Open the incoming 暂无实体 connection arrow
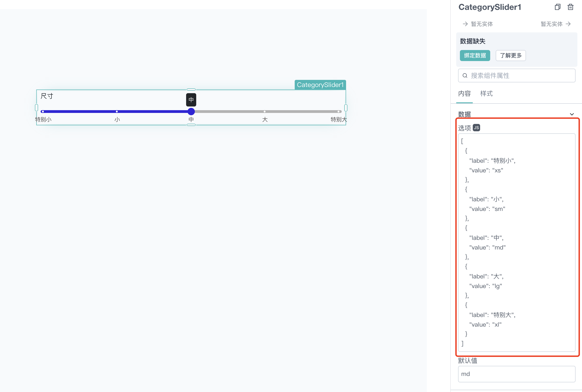The image size is (582, 392). [465, 24]
